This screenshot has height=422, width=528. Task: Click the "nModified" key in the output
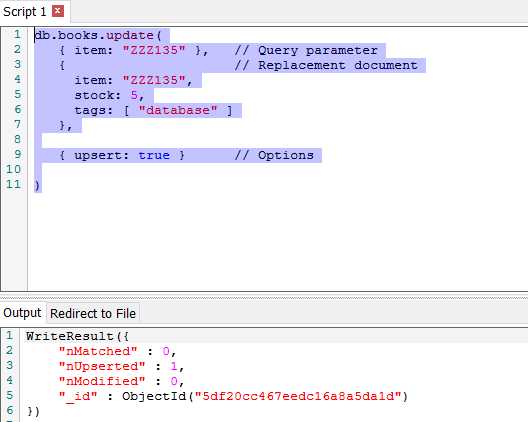102,381
